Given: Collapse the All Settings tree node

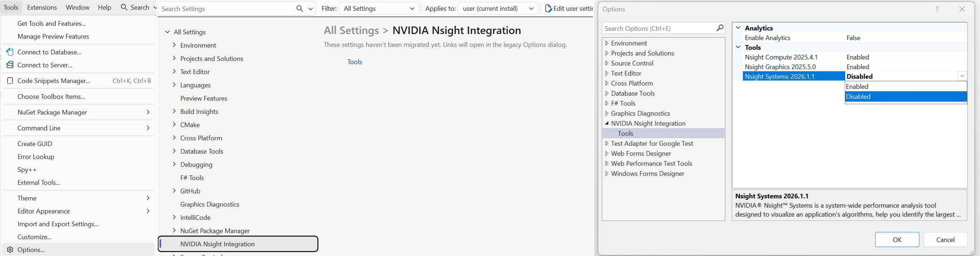Looking at the screenshot, I should coord(167,32).
